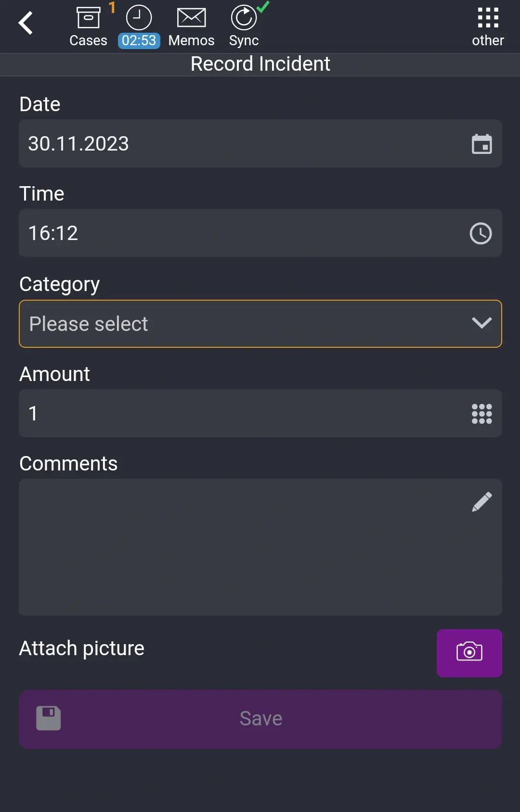Tap the Cases notification badge

pos(111,7)
